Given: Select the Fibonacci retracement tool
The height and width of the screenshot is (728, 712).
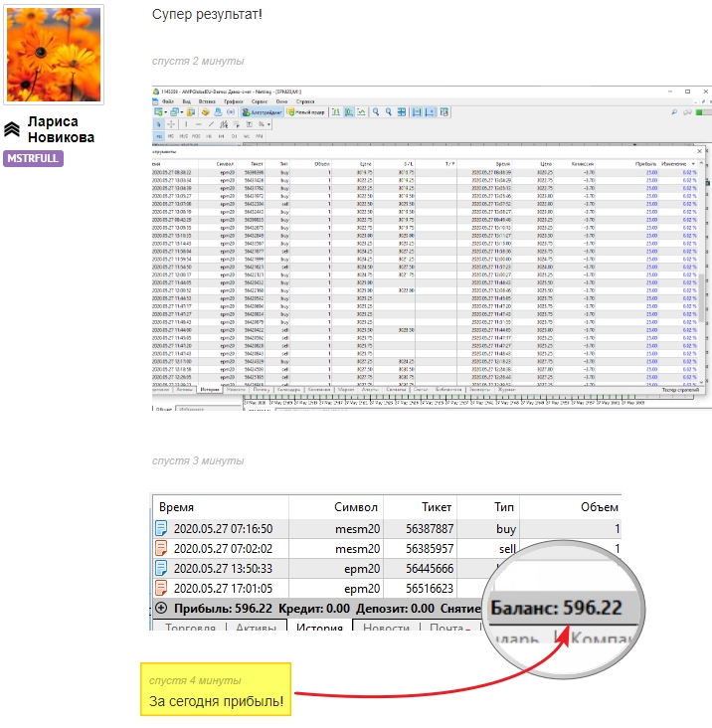Looking at the screenshot, I should pos(237,124).
